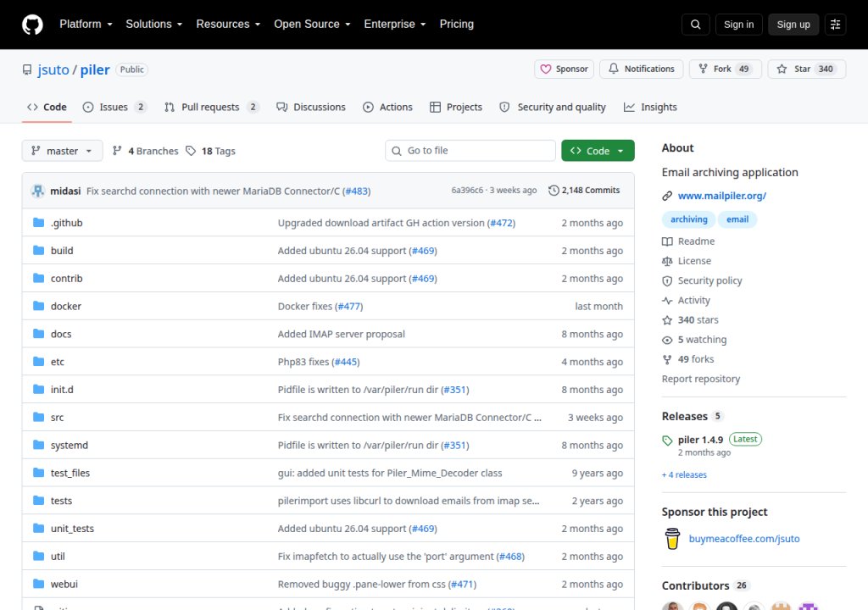
Task: Click the Sign up button
Action: [x=793, y=25]
